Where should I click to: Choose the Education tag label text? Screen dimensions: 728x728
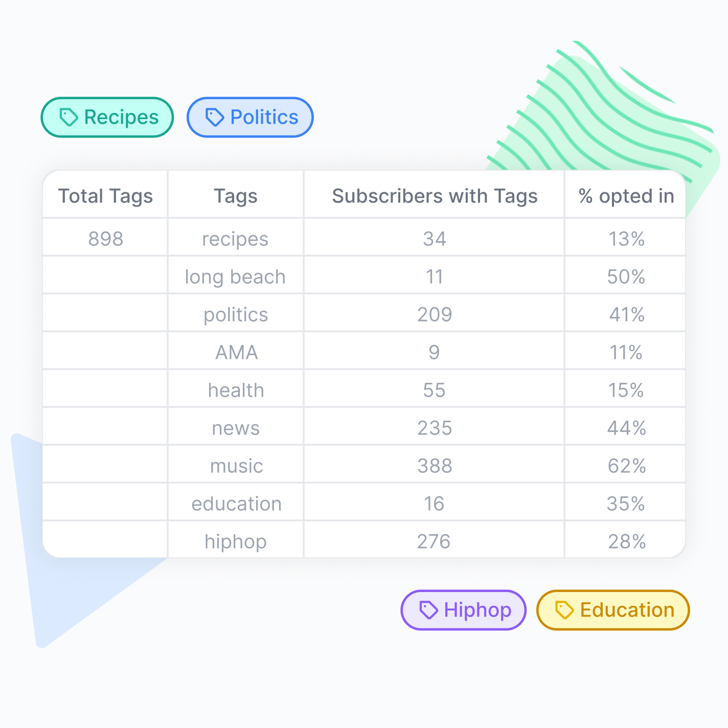[x=627, y=610]
